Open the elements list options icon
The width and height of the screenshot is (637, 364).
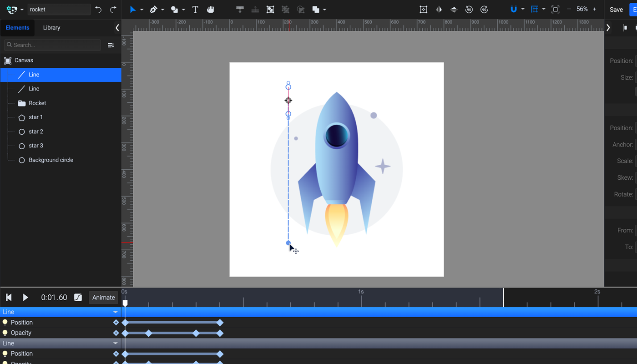pos(111,45)
